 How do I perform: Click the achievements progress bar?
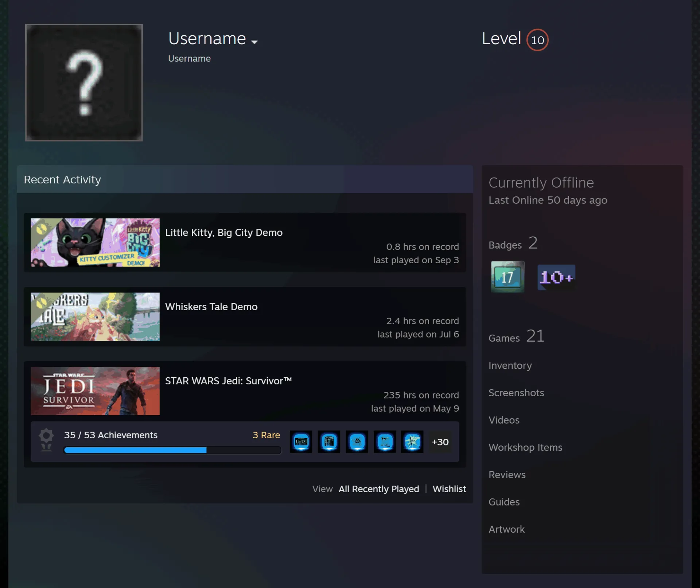172,450
